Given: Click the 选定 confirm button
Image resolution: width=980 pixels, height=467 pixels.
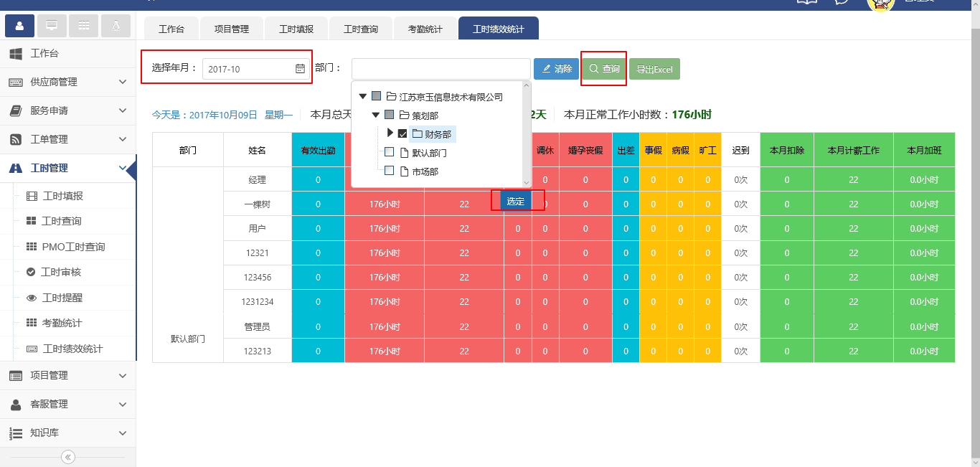Looking at the screenshot, I should pyautogui.click(x=514, y=201).
